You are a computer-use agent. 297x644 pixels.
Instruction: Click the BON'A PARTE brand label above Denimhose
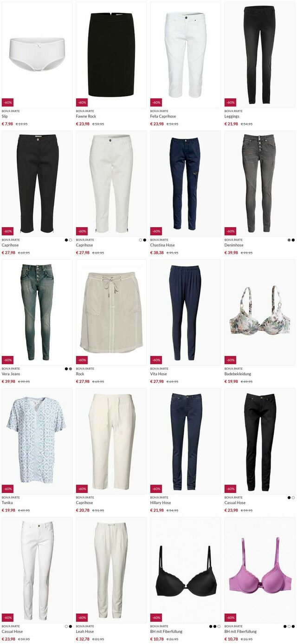point(233,240)
